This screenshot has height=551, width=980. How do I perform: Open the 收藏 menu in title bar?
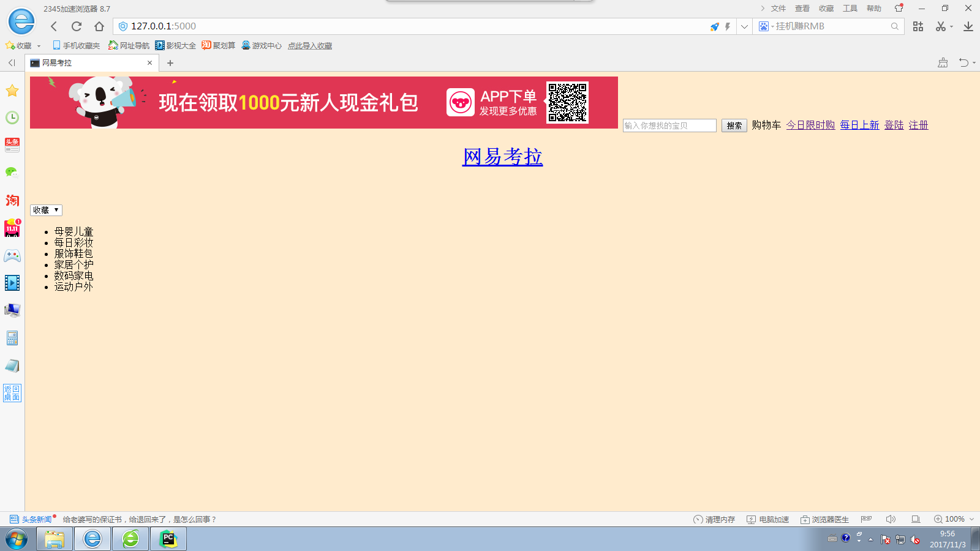[x=826, y=9]
